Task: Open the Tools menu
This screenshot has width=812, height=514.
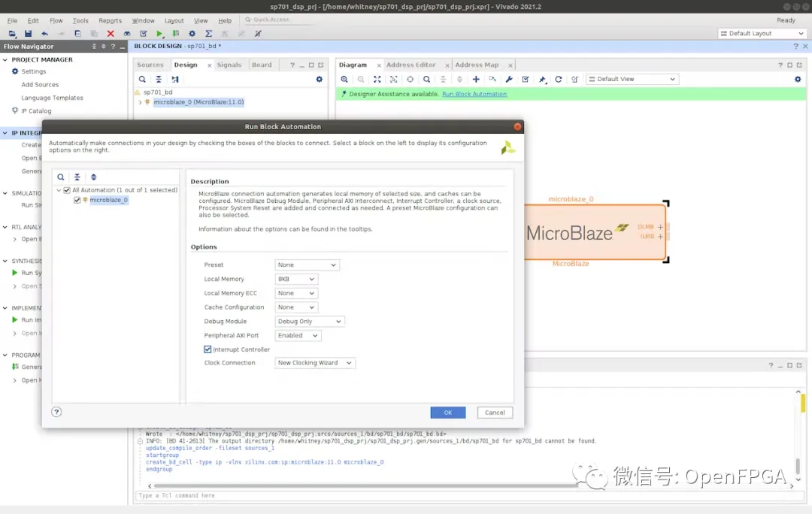Action: pyautogui.click(x=80, y=21)
